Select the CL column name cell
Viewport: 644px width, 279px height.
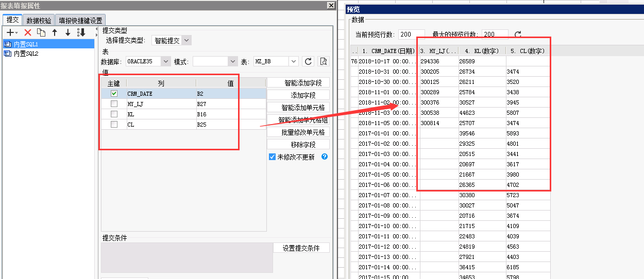click(161, 125)
